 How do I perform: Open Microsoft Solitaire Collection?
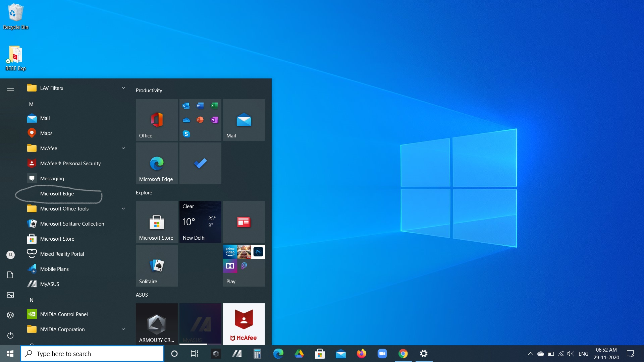click(x=76, y=224)
